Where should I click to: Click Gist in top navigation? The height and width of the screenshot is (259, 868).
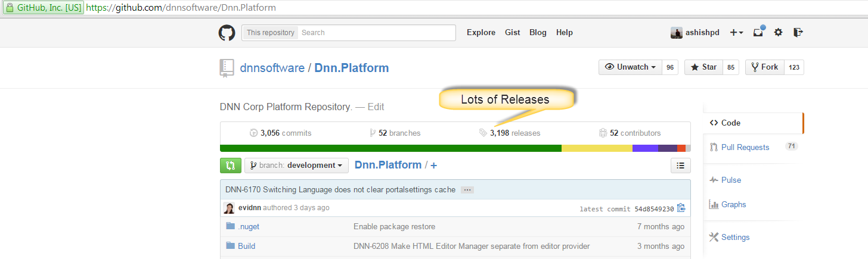click(x=513, y=33)
